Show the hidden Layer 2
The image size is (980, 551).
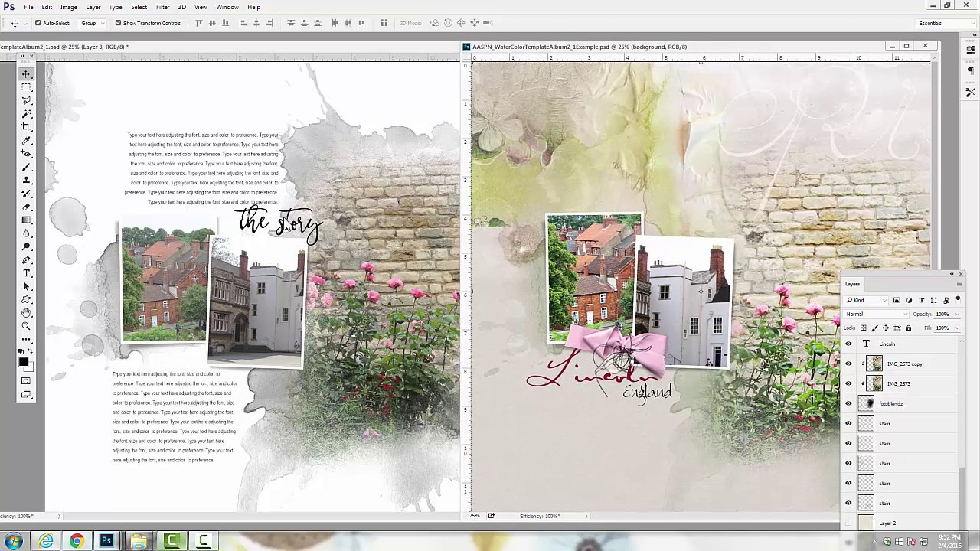(848, 523)
